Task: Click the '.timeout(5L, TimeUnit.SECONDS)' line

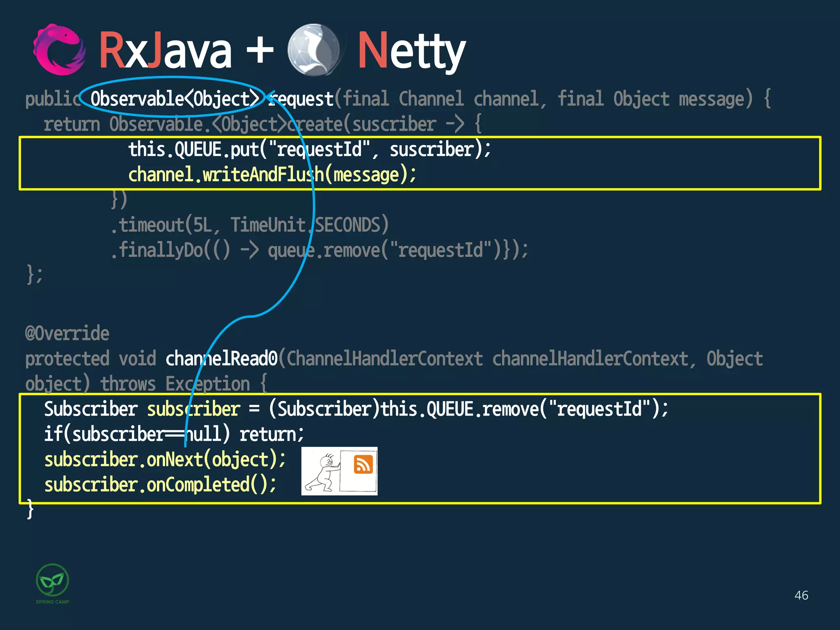Action: (250, 225)
